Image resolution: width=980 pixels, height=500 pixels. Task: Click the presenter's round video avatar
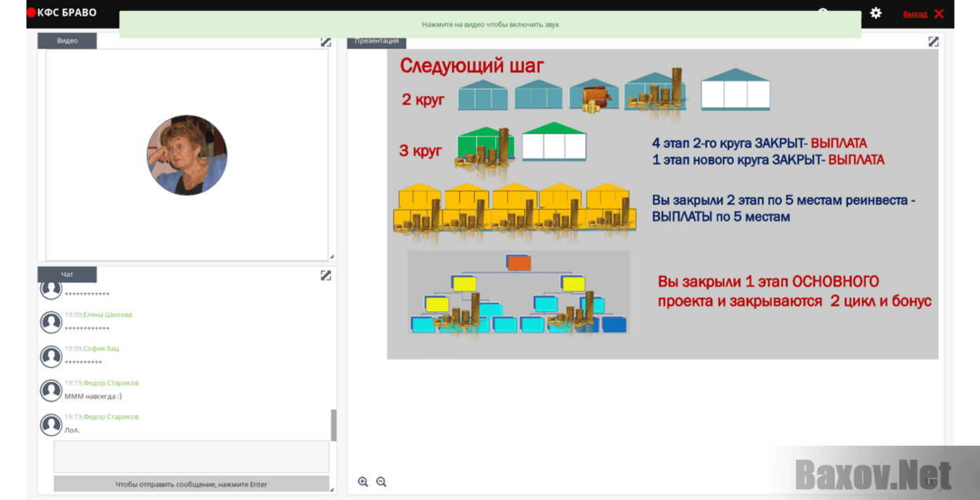tap(187, 155)
